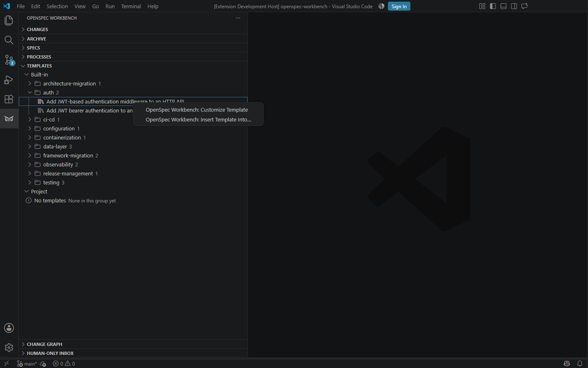Open the Run menu

click(x=110, y=6)
